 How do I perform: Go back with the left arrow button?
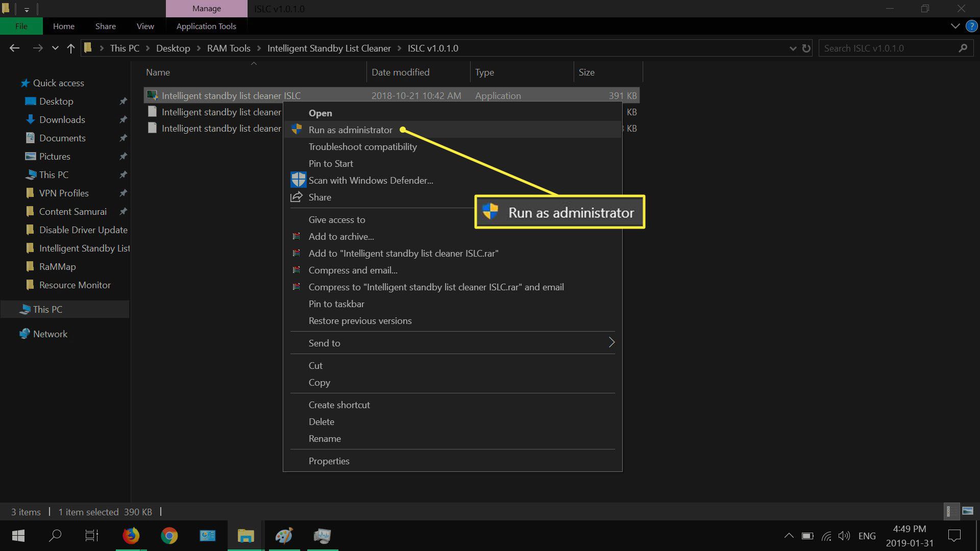coord(14,48)
